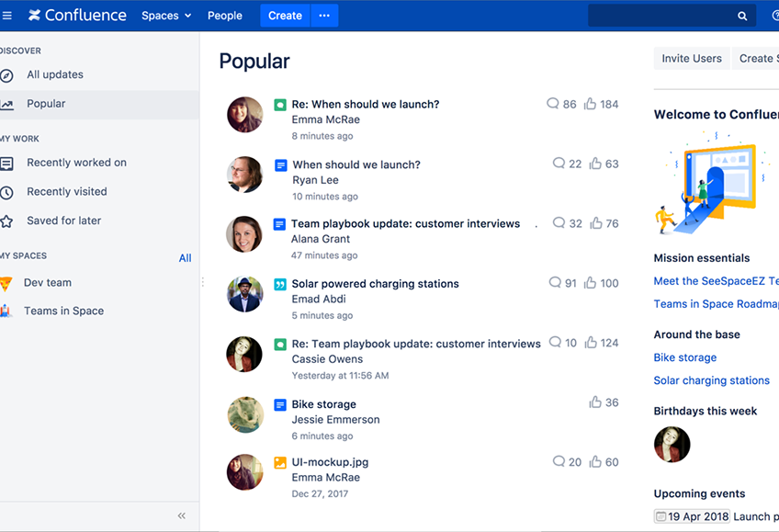Click the search magnifier icon
779x532 pixels.
pyautogui.click(x=742, y=16)
